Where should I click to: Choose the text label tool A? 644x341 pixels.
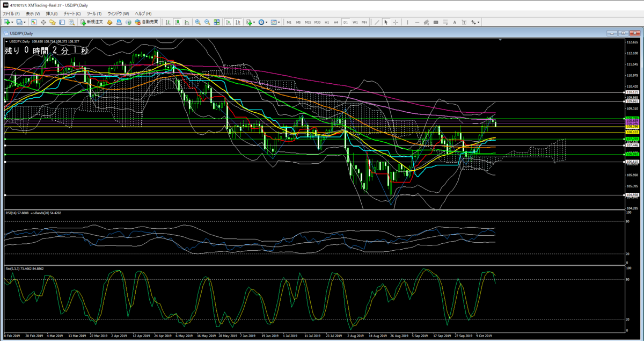[x=455, y=22]
